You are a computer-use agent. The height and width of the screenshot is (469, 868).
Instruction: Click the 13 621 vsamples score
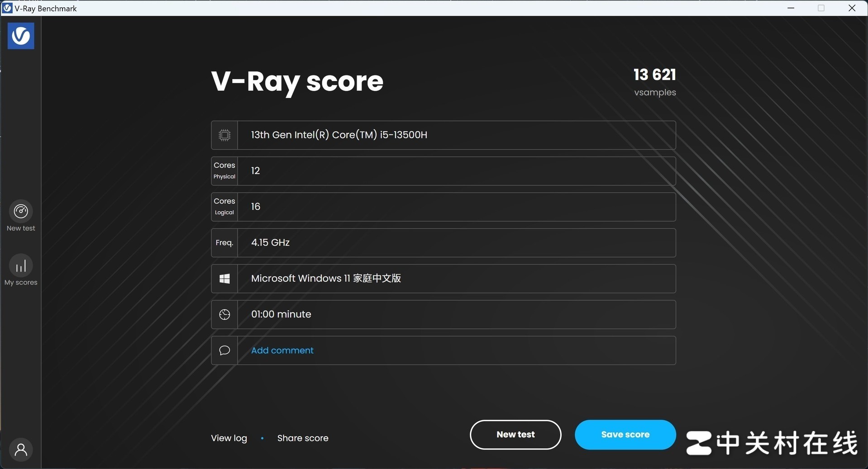tap(654, 74)
